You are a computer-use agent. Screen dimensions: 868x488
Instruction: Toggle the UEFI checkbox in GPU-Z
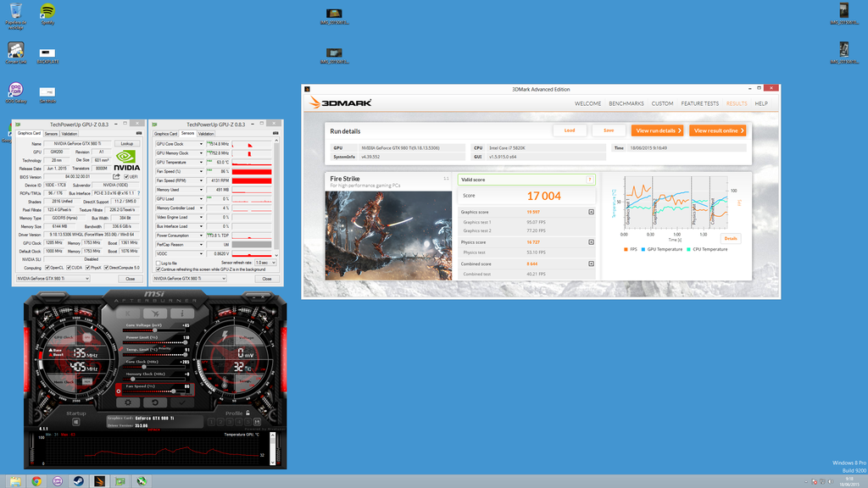point(127,177)
